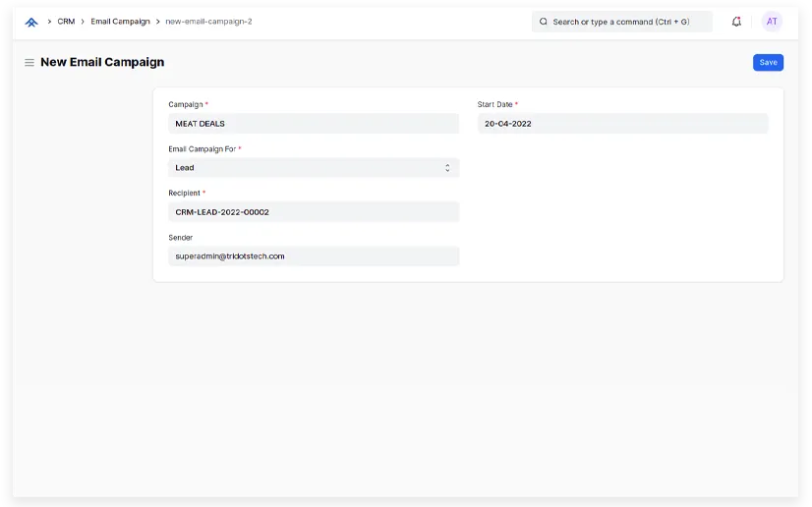Click the Start Date label

coord(494,104)
